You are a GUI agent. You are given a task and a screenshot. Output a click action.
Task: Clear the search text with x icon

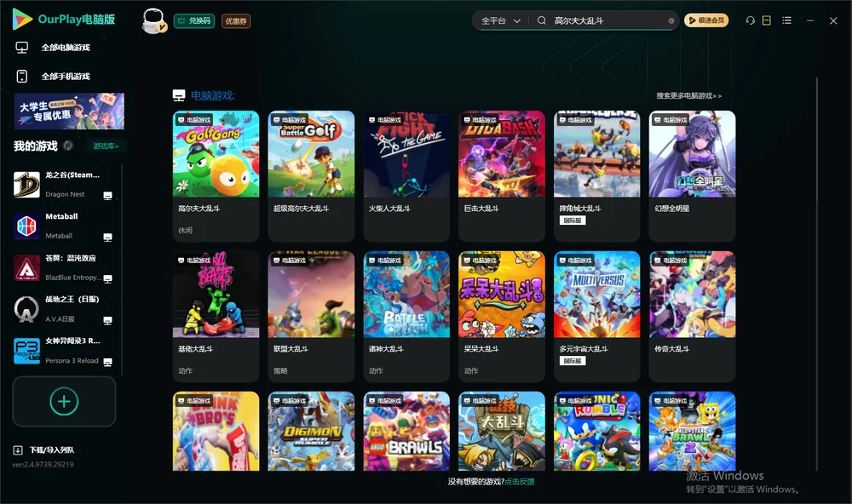671,20
